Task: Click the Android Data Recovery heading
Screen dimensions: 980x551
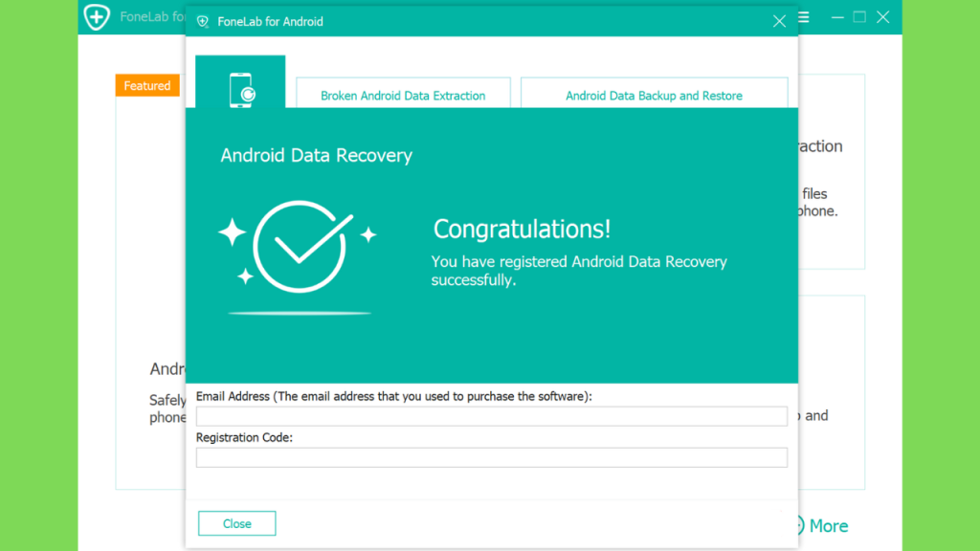Action: coord(316,155)
